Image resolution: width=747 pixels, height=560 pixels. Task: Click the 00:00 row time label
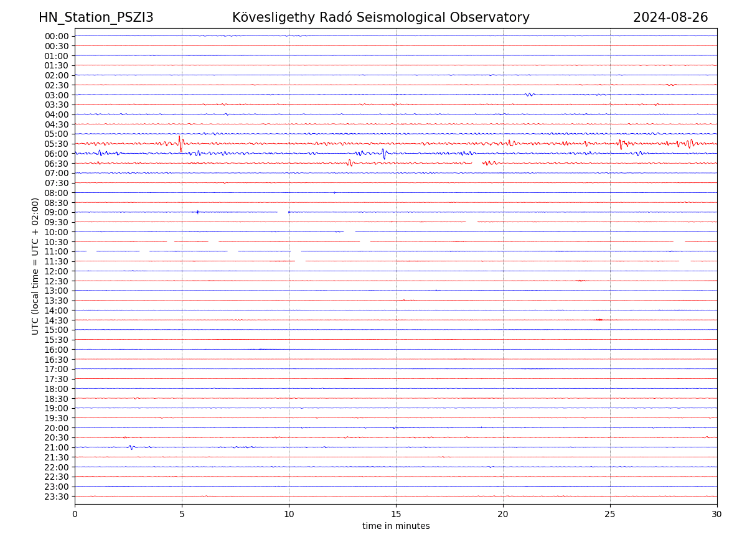click(57, 36)
